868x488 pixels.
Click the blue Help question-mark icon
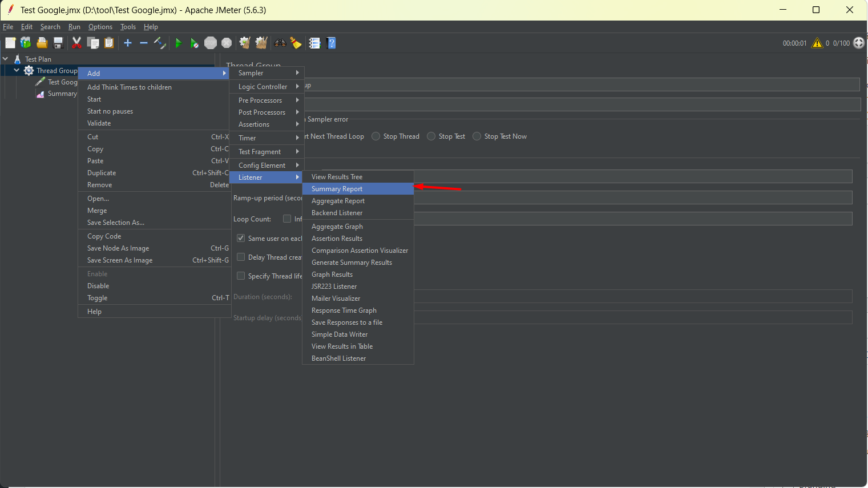[331, 43]
